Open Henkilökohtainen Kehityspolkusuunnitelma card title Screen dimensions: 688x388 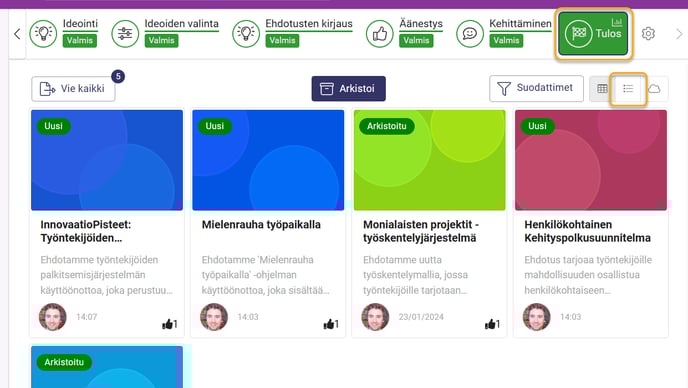588,231
